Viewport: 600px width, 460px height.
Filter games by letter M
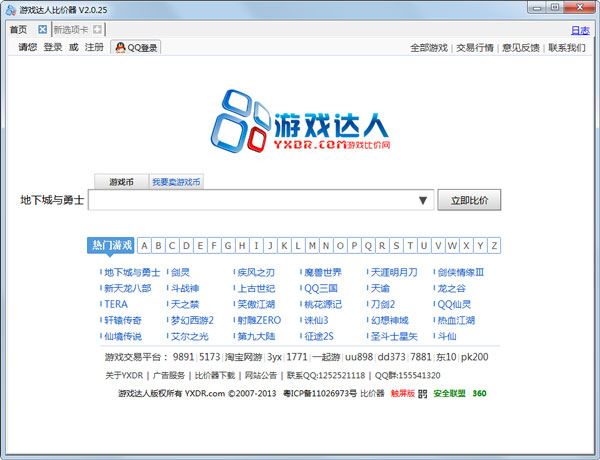[312, 246]
